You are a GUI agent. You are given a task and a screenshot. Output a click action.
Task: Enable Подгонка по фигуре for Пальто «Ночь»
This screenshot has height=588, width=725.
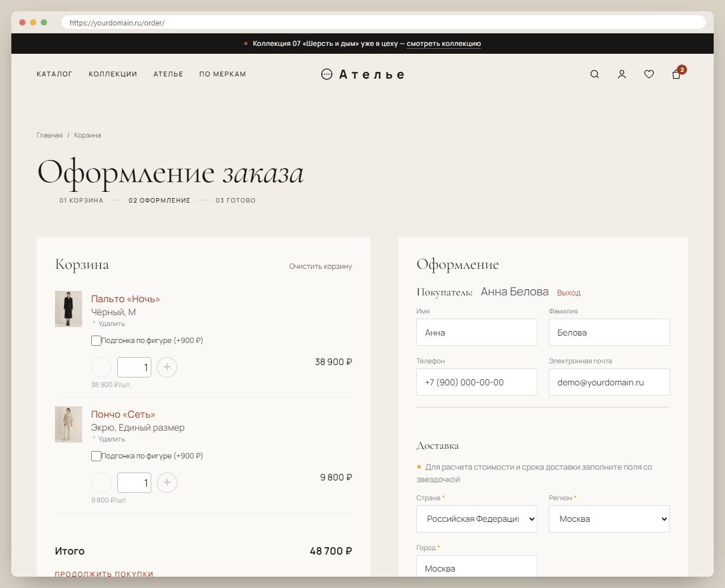click(x=96, y=341)
